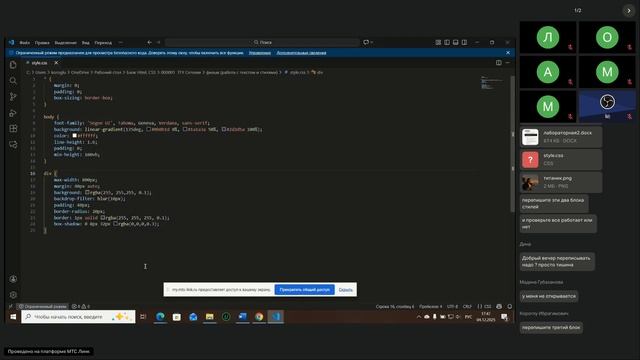The image size is (640, 360).
Task: Open the overflow ellipsis in the menu bar
Action: (x=120, y=42)
